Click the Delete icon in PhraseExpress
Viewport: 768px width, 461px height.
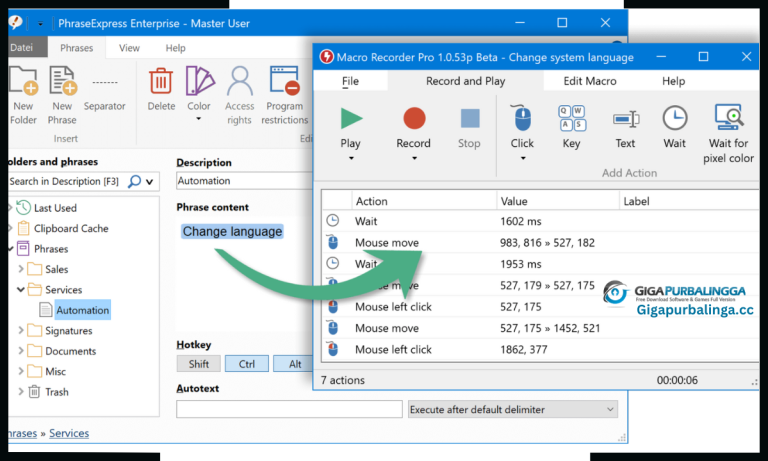coord(161,81)
